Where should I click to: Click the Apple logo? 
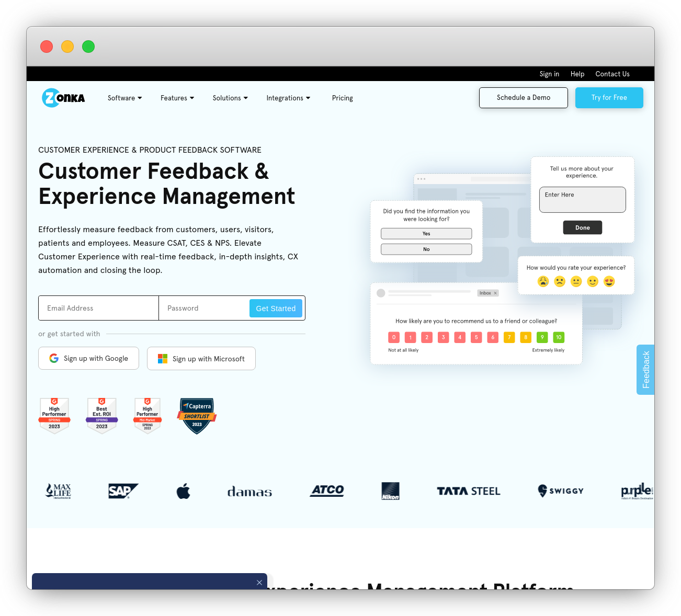tap(183, 491)
